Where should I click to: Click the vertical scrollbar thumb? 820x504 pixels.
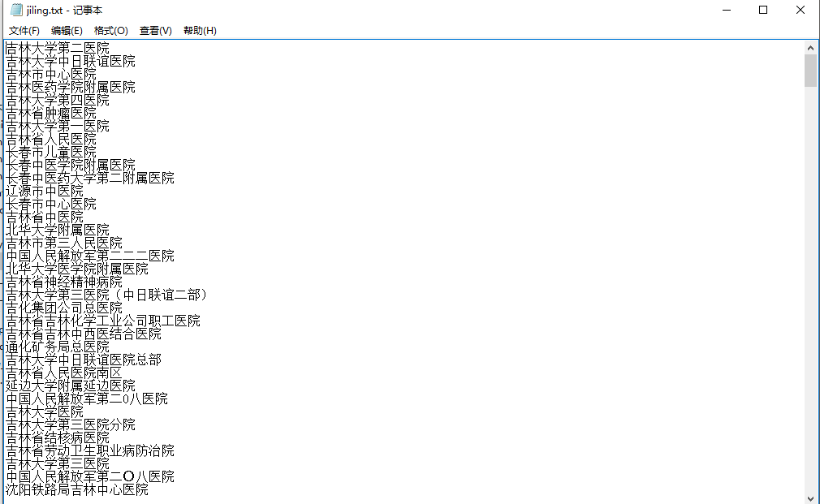point(810,71)
